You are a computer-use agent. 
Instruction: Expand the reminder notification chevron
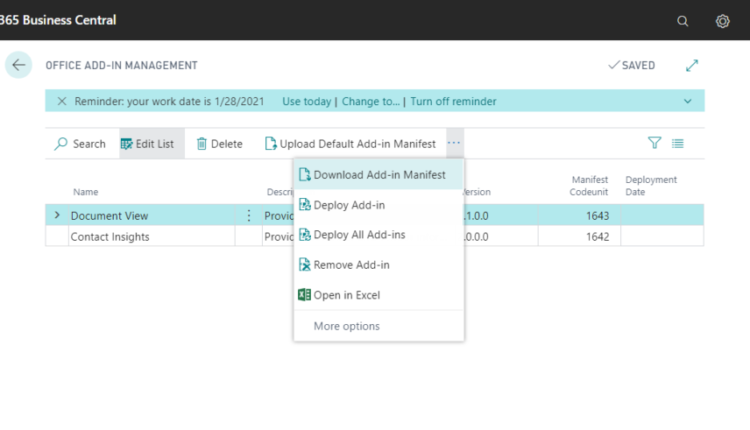(x=687, y=101)
